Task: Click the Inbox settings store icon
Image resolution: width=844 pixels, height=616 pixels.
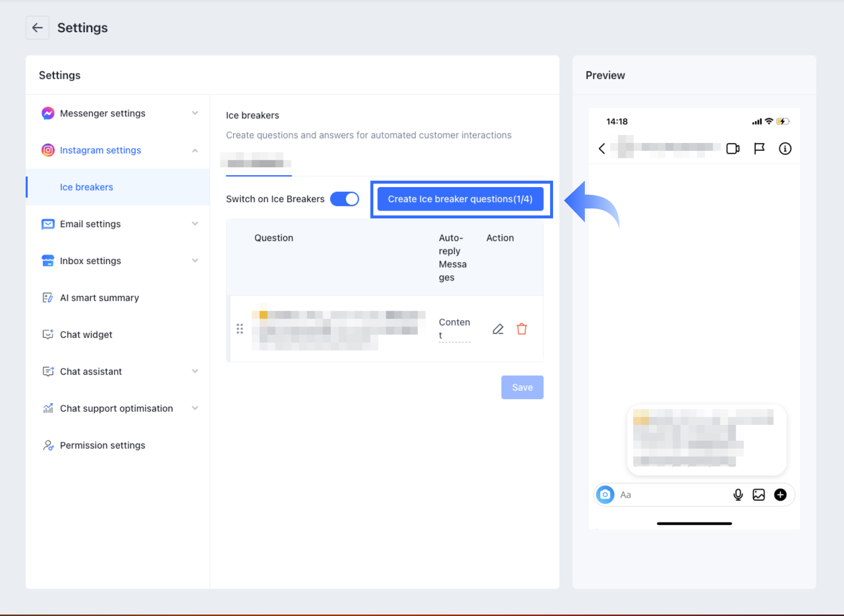Action: tap(48, 261)
